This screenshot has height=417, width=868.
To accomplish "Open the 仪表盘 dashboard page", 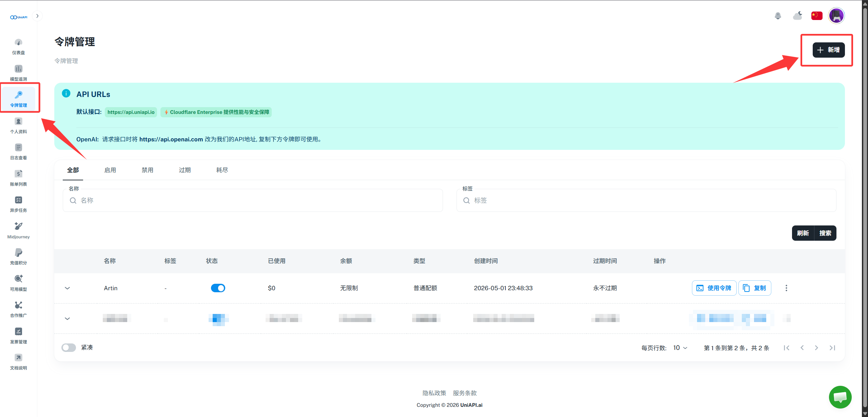I will click(18, 47).
